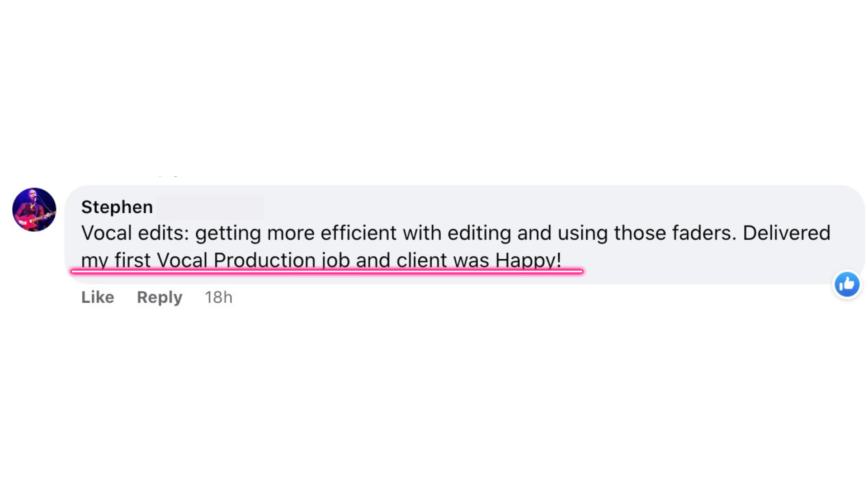This screenshot has width=868, height=488.
Task: Click the commenter name Stephen
Action: [x=117, y=207]
